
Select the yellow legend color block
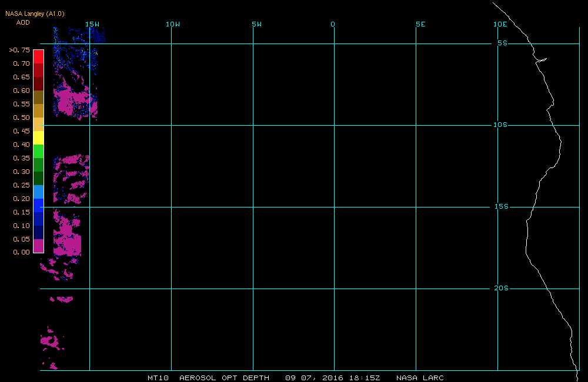[39, 138]
